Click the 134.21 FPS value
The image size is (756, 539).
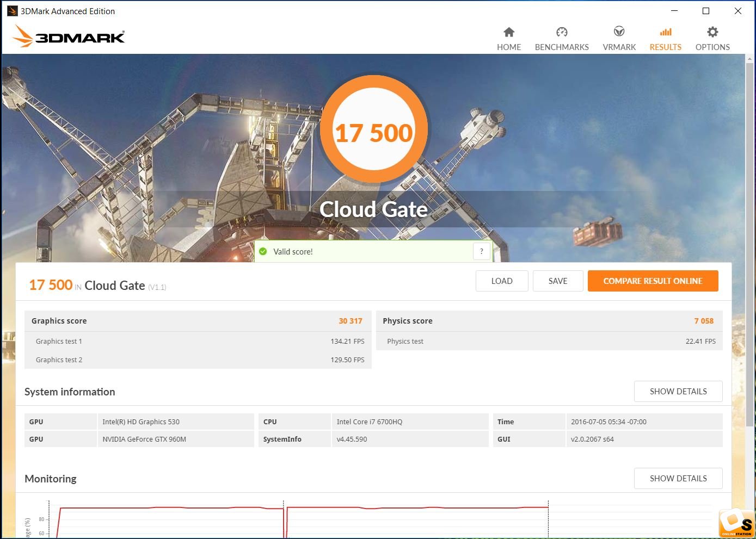348,342
